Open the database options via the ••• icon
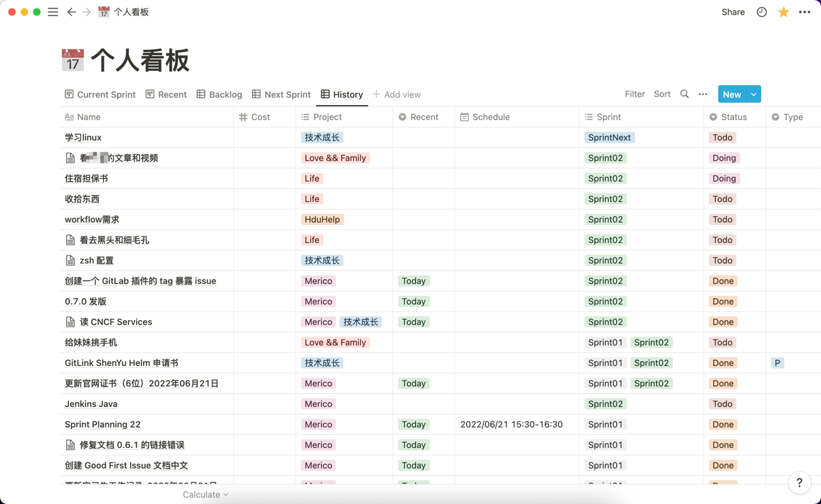 click(x=703, y=94)
